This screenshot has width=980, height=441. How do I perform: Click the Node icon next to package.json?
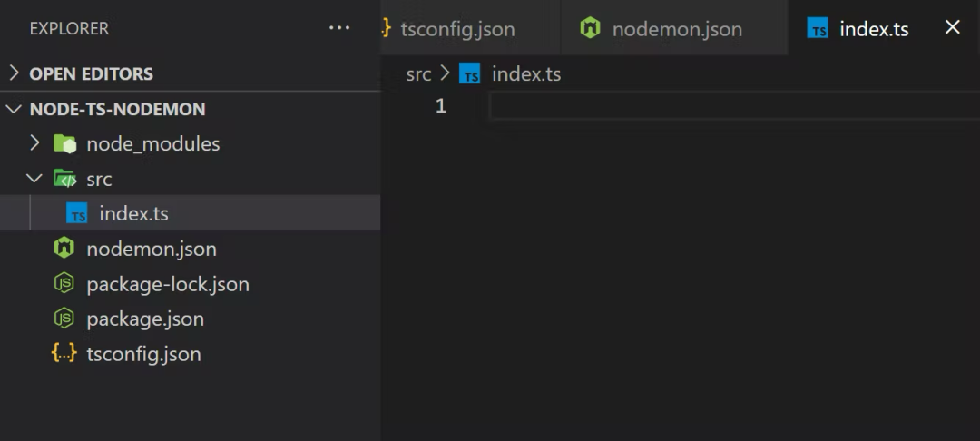(64, 318)
